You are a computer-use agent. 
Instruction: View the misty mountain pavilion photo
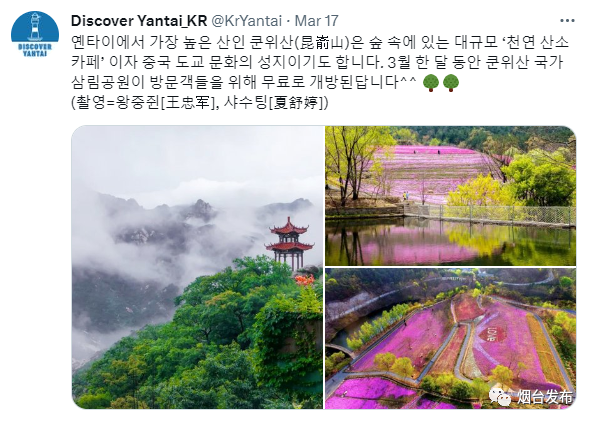[x=197, y=267]
